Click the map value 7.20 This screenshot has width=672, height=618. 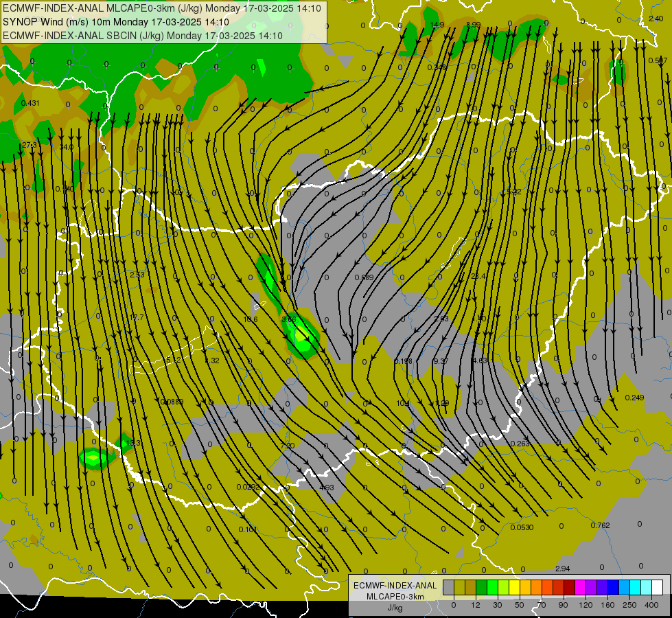click(x=287, y=446)
